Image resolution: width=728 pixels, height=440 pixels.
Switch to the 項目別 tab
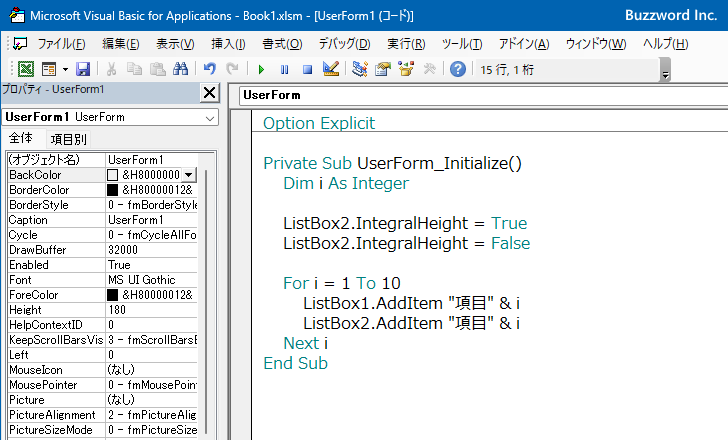point(69,139)
